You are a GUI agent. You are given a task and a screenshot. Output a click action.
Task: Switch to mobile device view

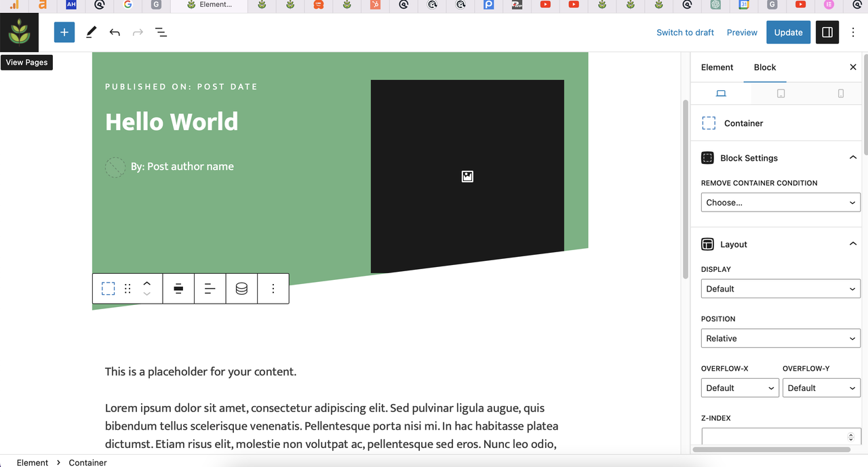point(841,94)
